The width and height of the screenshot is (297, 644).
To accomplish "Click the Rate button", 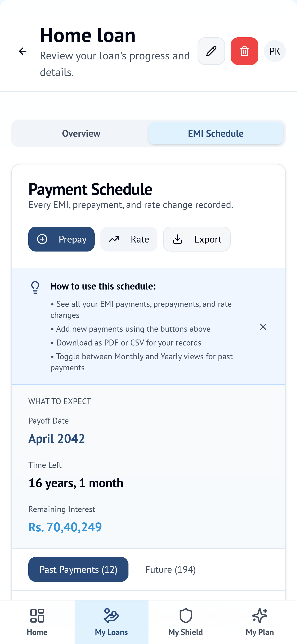I will pos(129,239).
